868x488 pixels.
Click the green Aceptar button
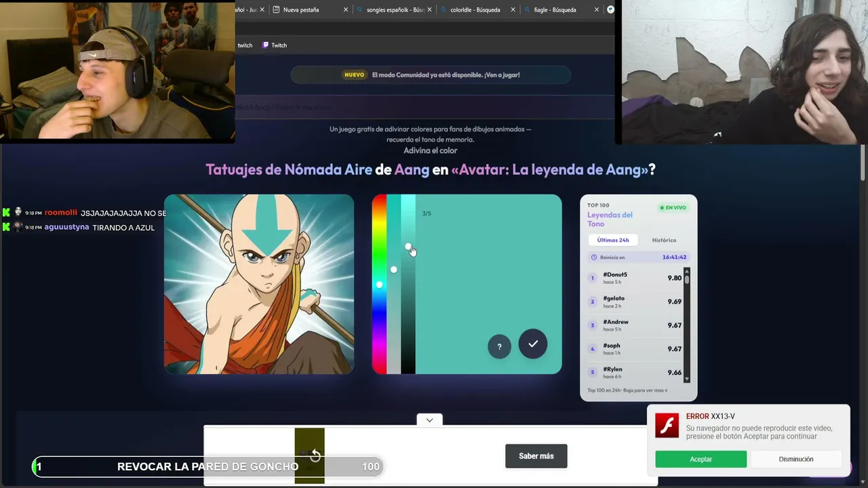pos(701,459)
